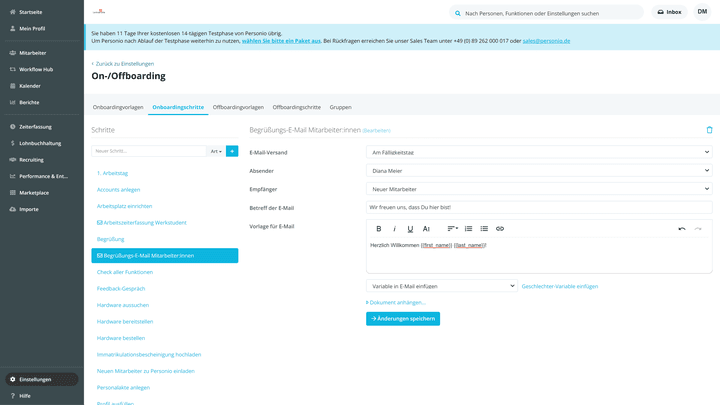The width and height of the screenshot is (720, 405).
Task: Open Empfänger dropdown
Action: (539, 189)
